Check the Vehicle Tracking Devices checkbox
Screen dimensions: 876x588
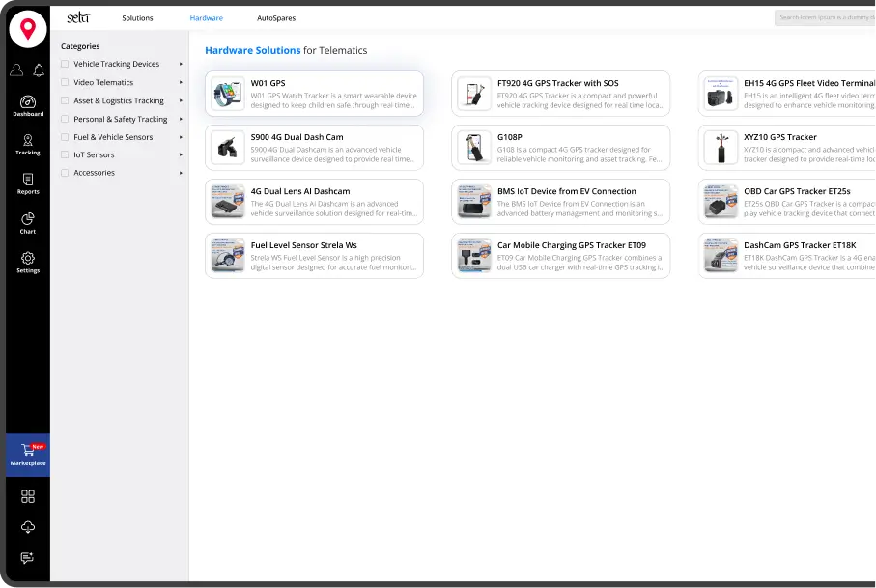(x=65, y=65)
